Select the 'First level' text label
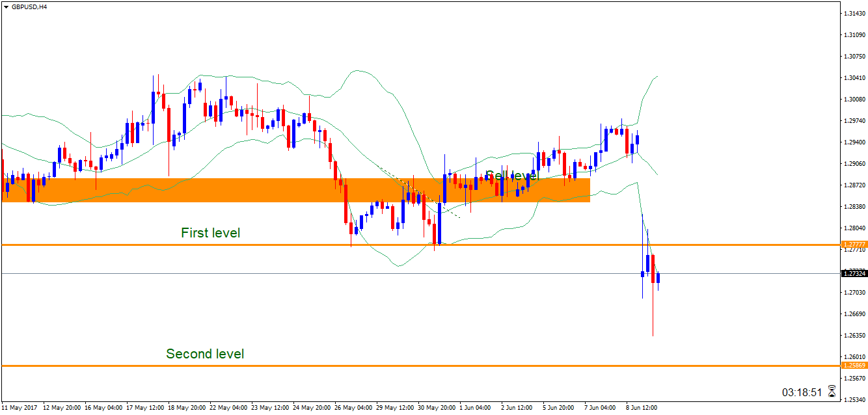The image size is (868, 415). click(210, 233)
